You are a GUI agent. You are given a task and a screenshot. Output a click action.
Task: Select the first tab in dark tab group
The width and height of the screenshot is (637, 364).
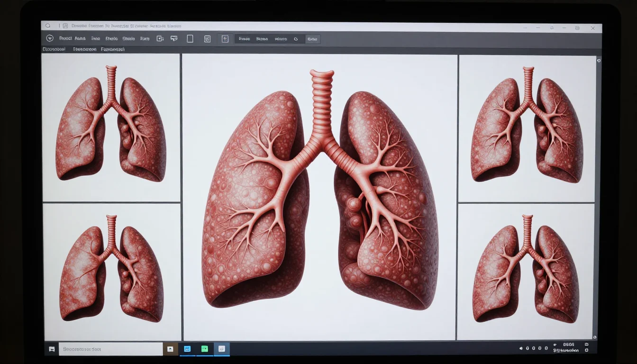[244, 39]
